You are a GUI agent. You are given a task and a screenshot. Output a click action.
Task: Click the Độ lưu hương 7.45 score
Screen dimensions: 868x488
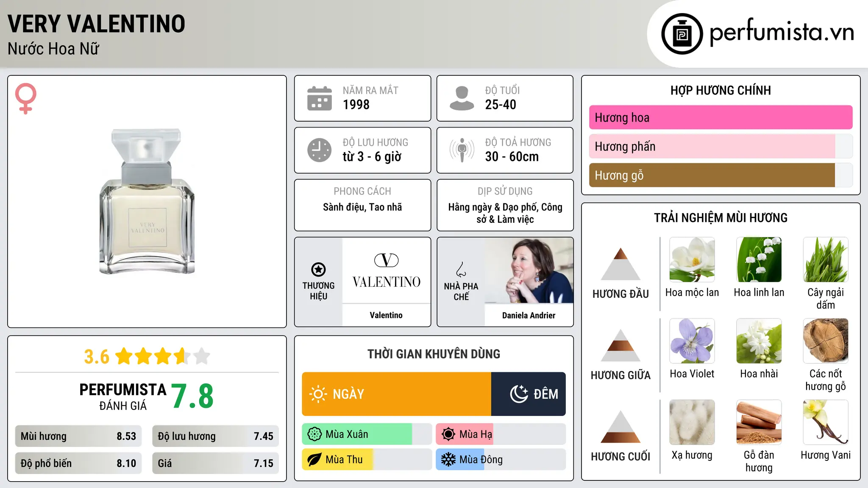pos(215,436)
